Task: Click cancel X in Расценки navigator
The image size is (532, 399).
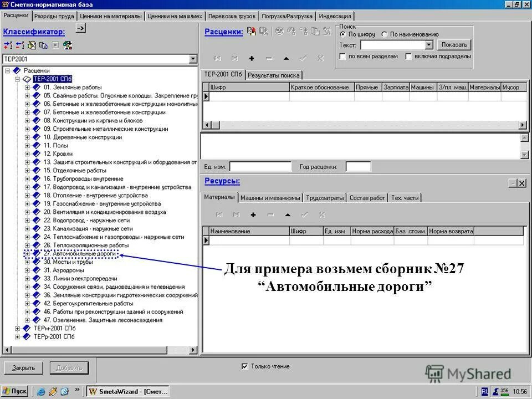Action: (x=321, y=58)
